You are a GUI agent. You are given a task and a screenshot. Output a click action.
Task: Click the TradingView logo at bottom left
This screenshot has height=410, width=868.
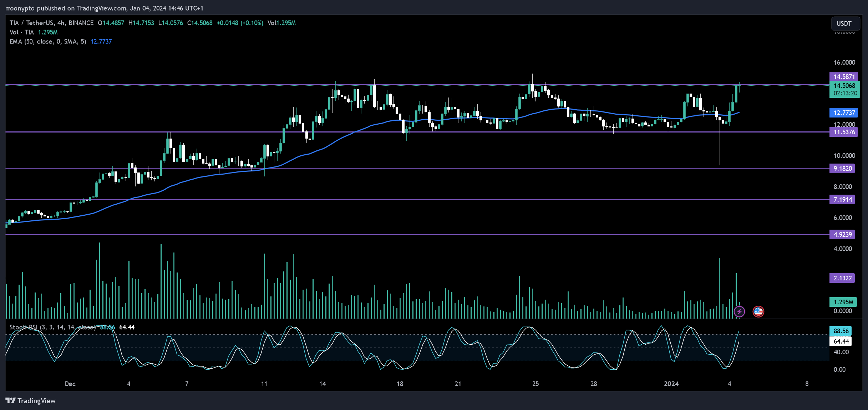click(x=31, y=401)
